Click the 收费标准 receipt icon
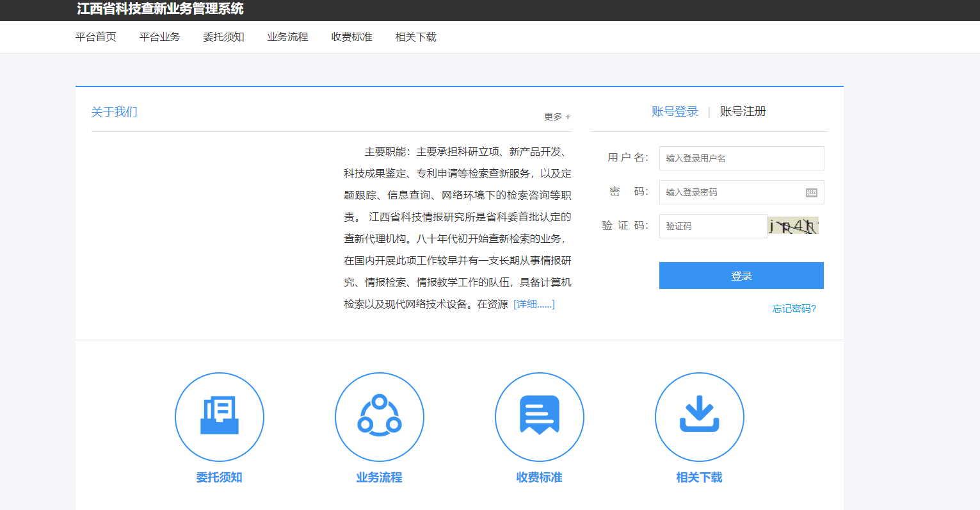 540,416
